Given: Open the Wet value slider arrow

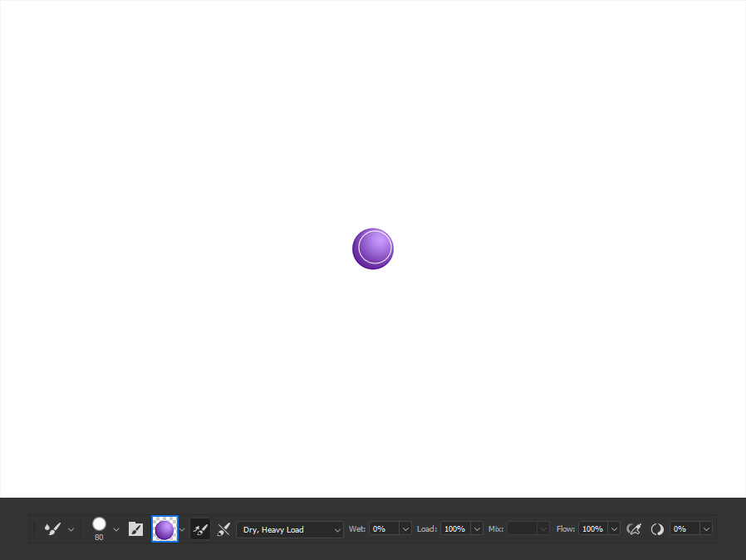Looking at the screenshot, I should (x=405, y=529).
